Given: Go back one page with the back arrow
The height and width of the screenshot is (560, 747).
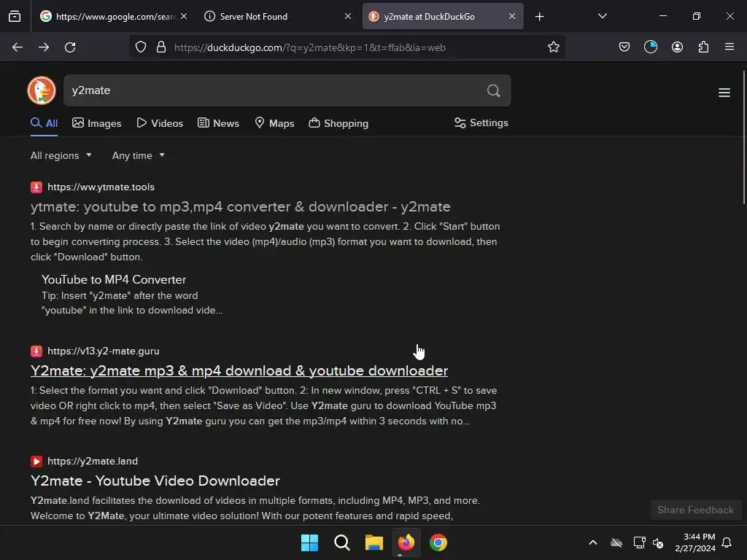Looking at the screenshot, I should [18, 47].
